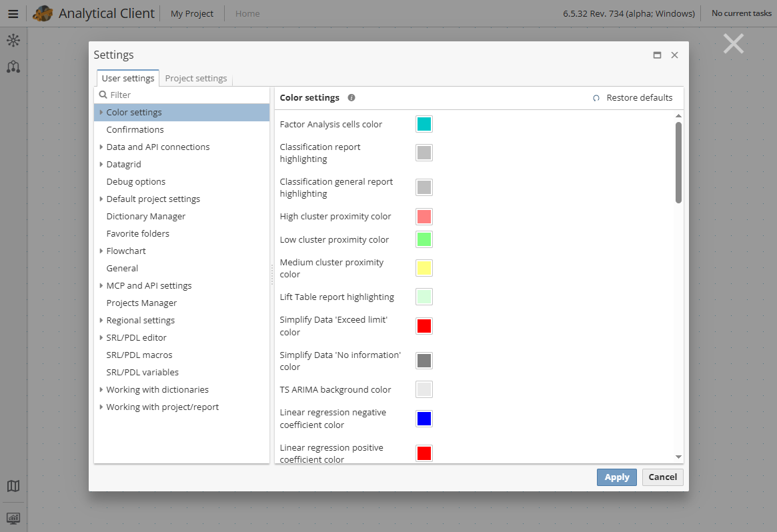
Task: Switch to the Project settings tab
Action: [195, 78]
